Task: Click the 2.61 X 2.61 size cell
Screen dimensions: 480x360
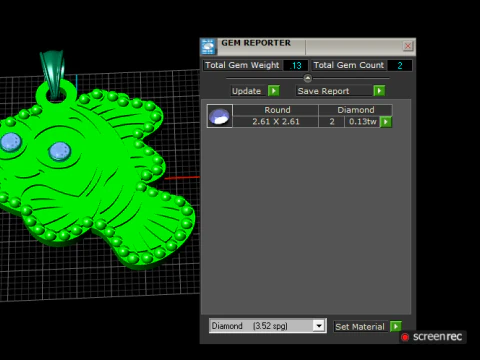Action: [x=276, y=122]
